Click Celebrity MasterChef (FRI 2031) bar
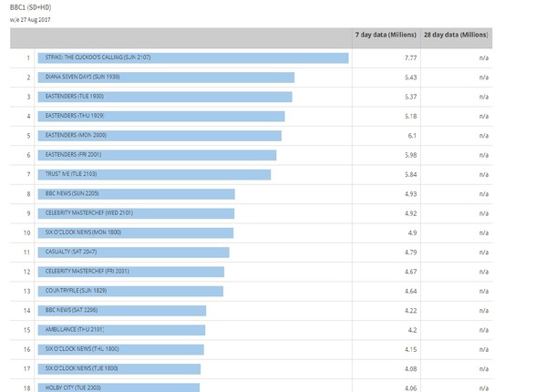The width and height of the screenshot is (547, 392). (132, 272)
